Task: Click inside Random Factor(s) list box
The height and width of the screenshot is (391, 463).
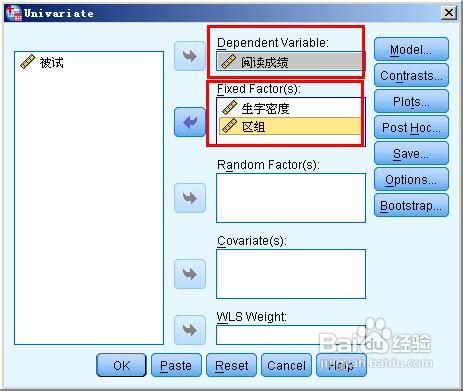Action: (x=291, y=198)
